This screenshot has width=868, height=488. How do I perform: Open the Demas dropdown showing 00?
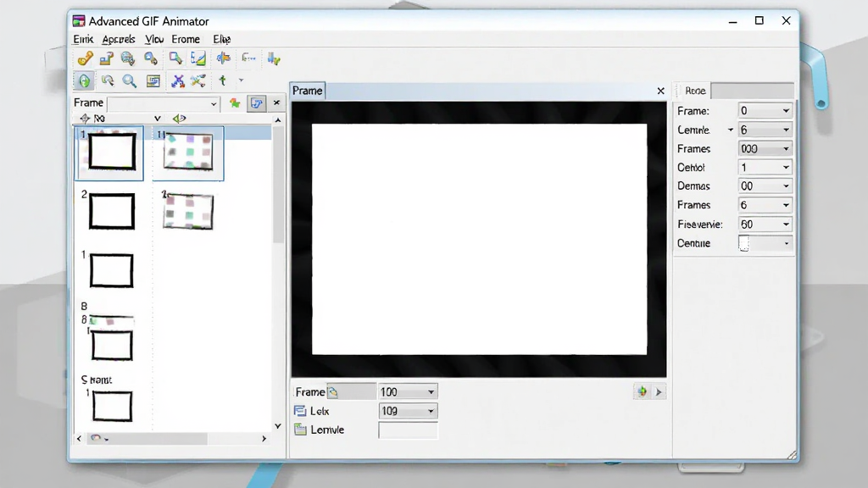click(x=765, y=186)
